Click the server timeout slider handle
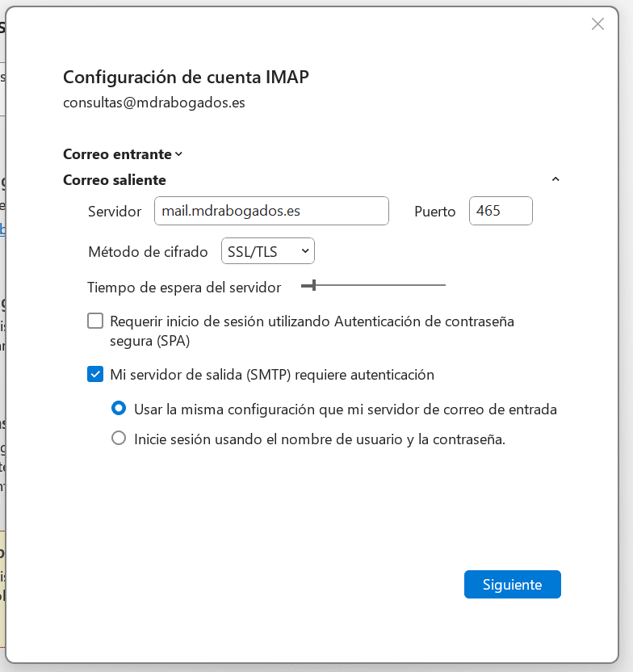The width and height of the screenshot is (633, 672). [314, 285]
